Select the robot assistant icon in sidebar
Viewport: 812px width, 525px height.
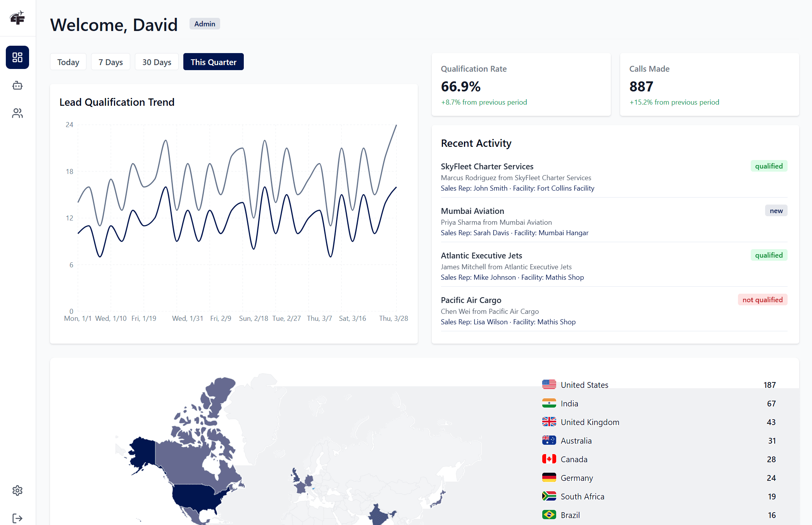pos(17,86)
